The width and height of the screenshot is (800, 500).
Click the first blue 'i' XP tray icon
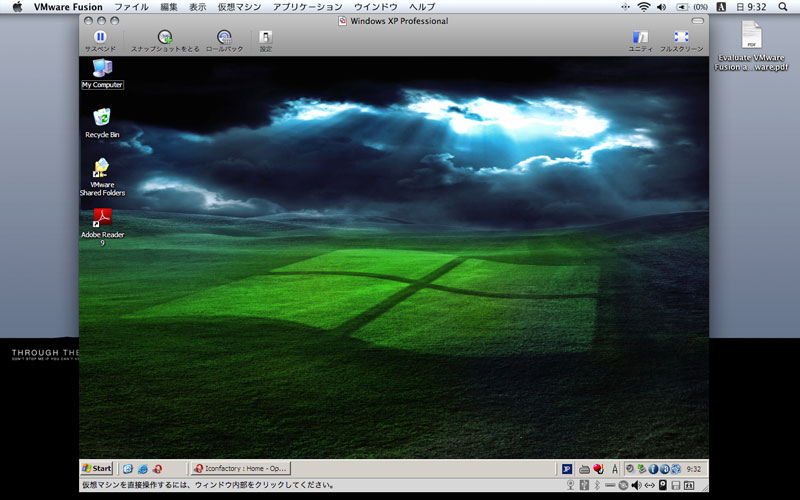(x=653, y=469)
